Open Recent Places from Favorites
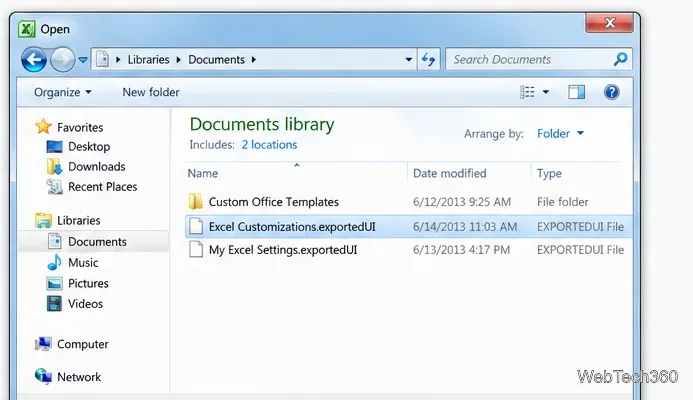The width and height of the screenshot is (693, 400). (103, 187)
